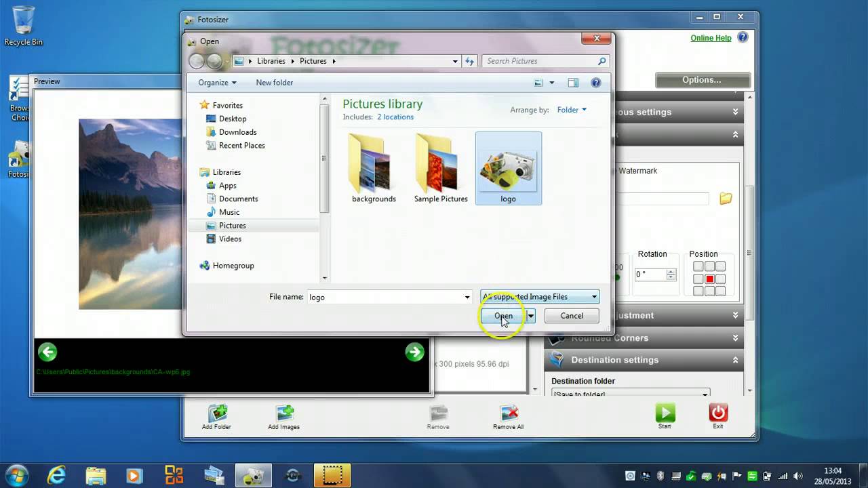The height and width of the screenshot is (488, 868).
Task: Click the Remove All icon
Action: tap(508, 413)
